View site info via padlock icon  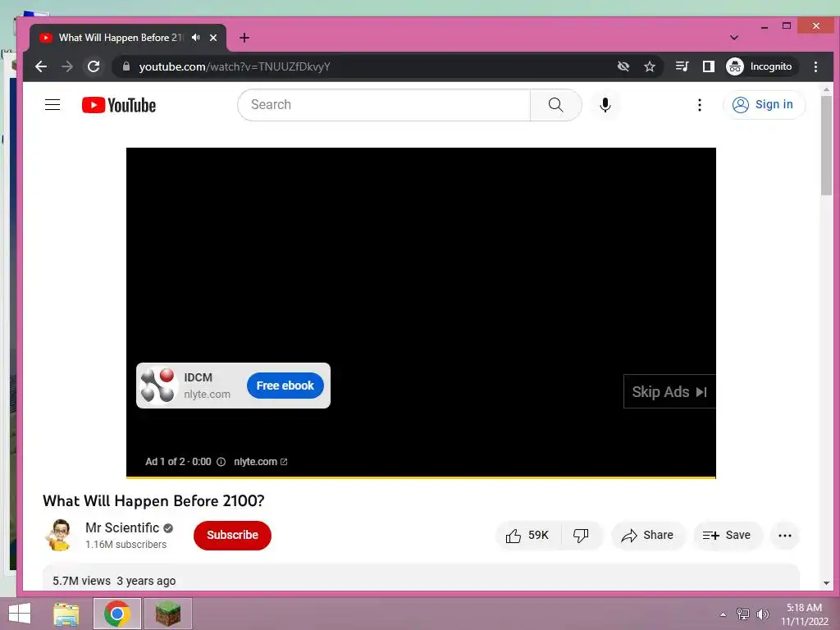(x=126, y=66)
